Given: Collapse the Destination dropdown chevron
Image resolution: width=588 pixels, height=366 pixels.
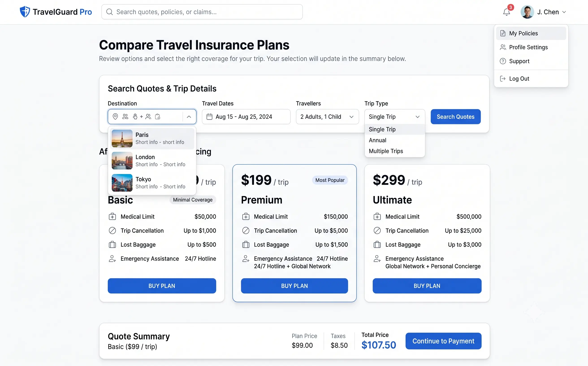Looking at the screenshot, I should pos(189,117).
